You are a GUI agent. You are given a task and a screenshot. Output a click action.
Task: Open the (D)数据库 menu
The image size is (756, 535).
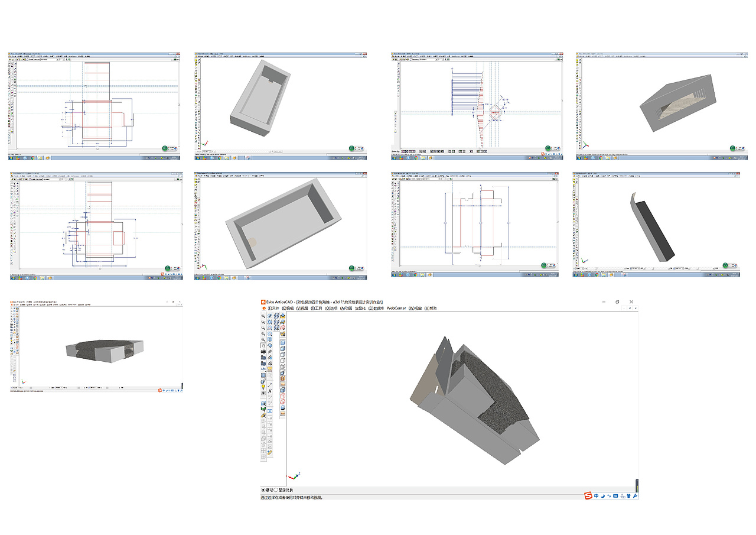coord(376,308)
